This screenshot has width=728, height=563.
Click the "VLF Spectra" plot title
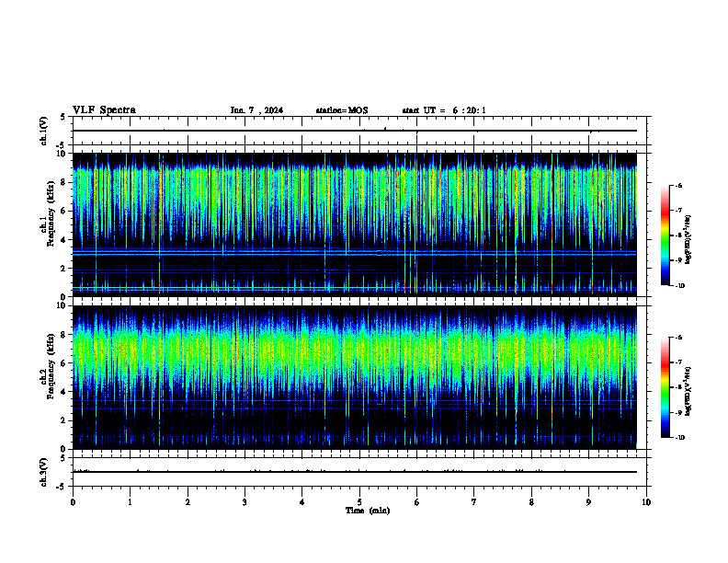coord(104,110)
